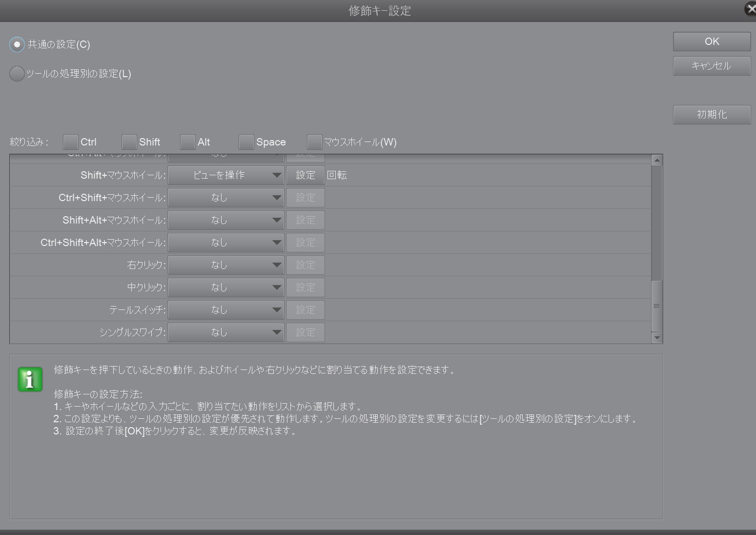Open the テールスイッチ action dropdown
The image size is (756, 535).
(x=226, y=310)
